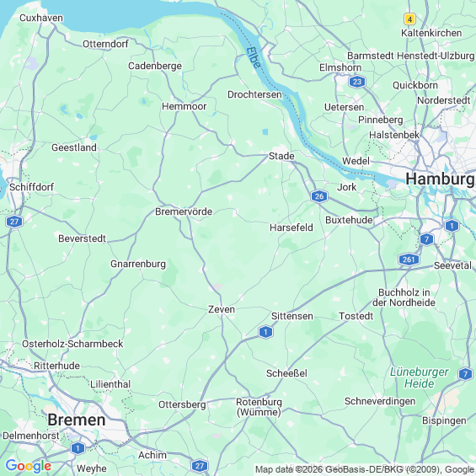The width and height of the screenshot is (476, 476).
Task: Click the yellow route 4 shield near Kaltenkirchen
Action: 409,19
